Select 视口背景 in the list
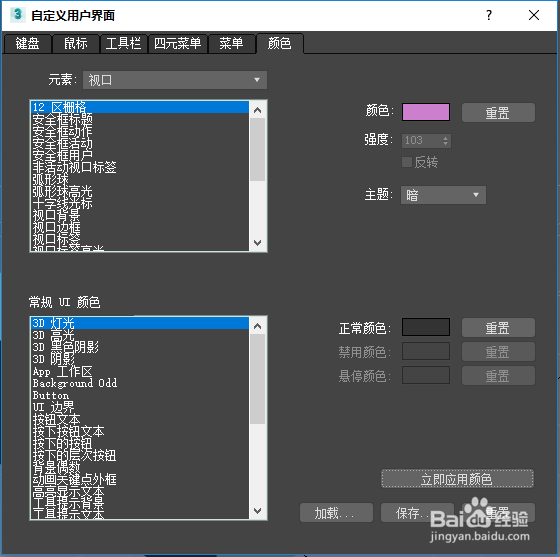The width and height of the screenshot is (560, 557). 140,215
